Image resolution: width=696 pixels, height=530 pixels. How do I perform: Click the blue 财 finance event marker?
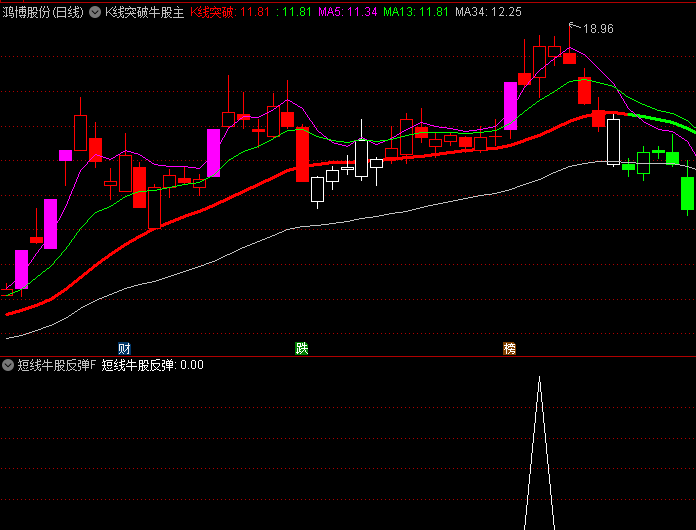[124, 348]
